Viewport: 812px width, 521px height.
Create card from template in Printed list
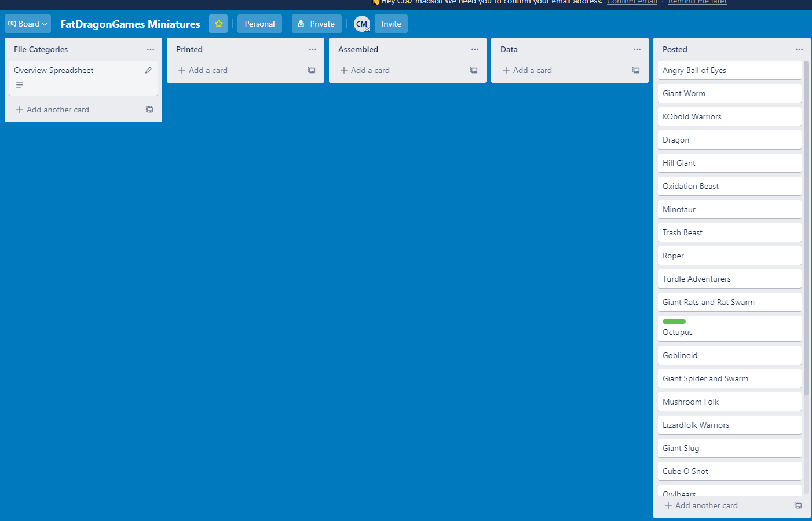point(312,70)
